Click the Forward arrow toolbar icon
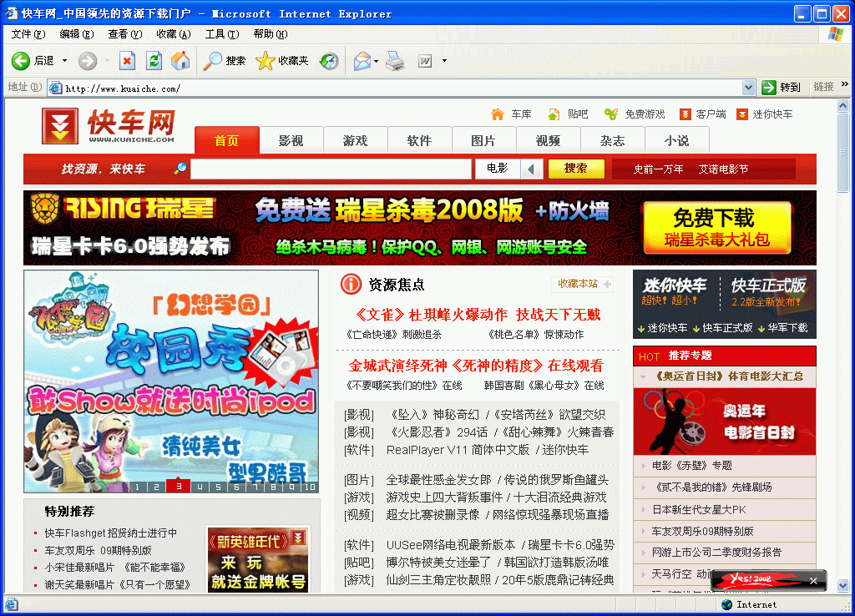Viewport: 855px width, 616px height. click(87, 60)
